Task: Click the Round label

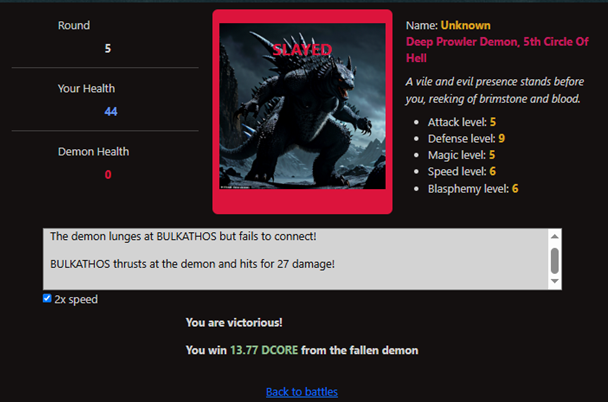Action: tap(74, 26)
